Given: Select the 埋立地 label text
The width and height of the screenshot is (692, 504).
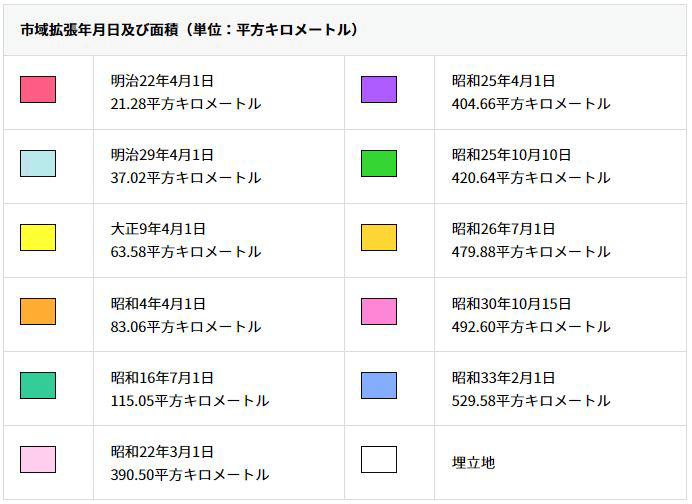Looking at the screenshot, I should [x=473, y=462].
